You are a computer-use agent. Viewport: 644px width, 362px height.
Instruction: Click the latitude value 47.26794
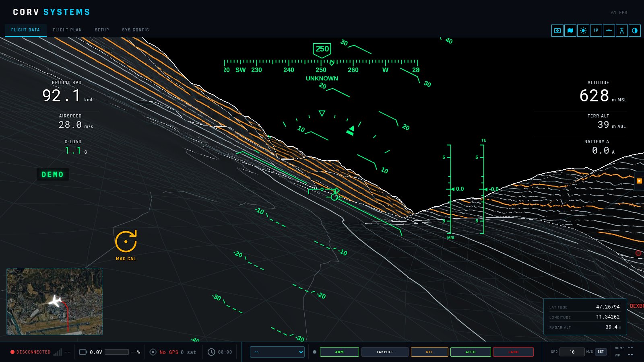click(x=608, y=307)
